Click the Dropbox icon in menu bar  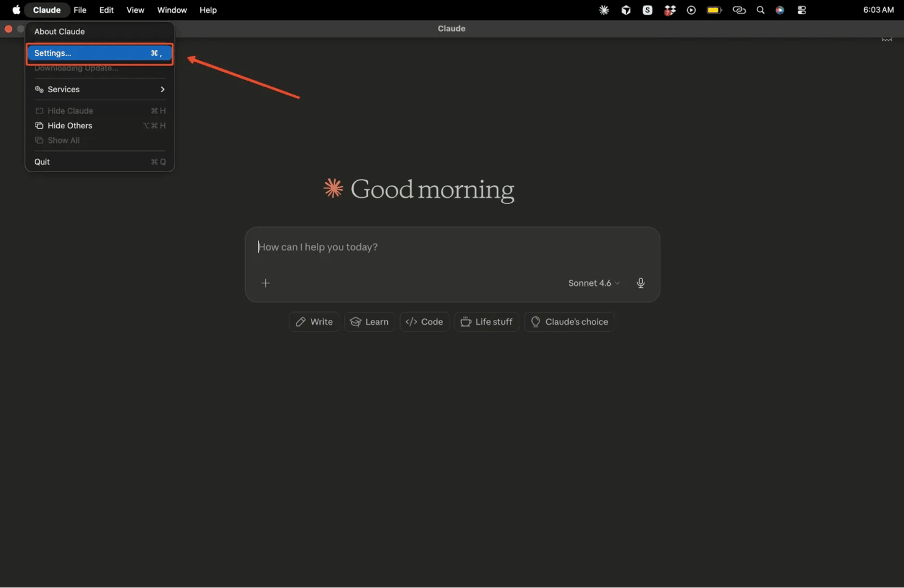click(x=670, y=10)
